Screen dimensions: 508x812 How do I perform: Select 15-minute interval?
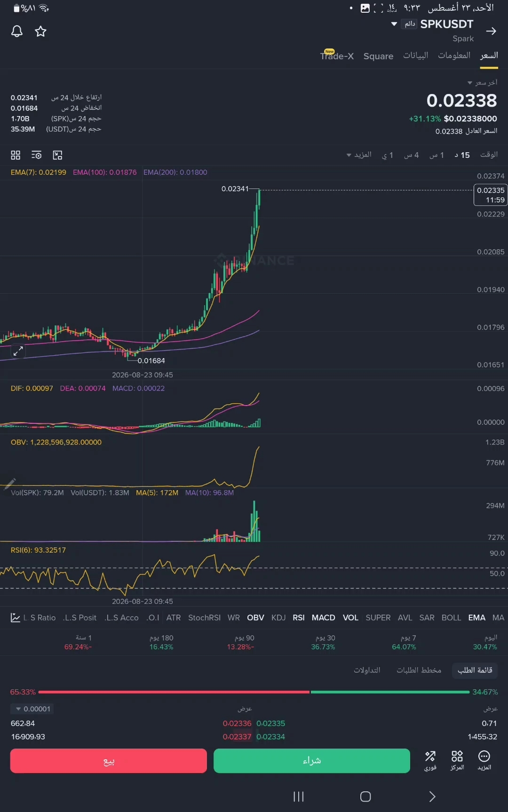coord(462,155)
